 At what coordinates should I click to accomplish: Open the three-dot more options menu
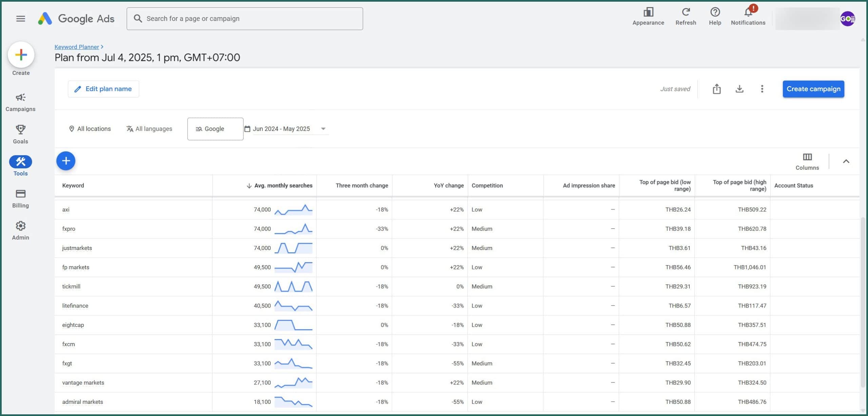(762, 89)
